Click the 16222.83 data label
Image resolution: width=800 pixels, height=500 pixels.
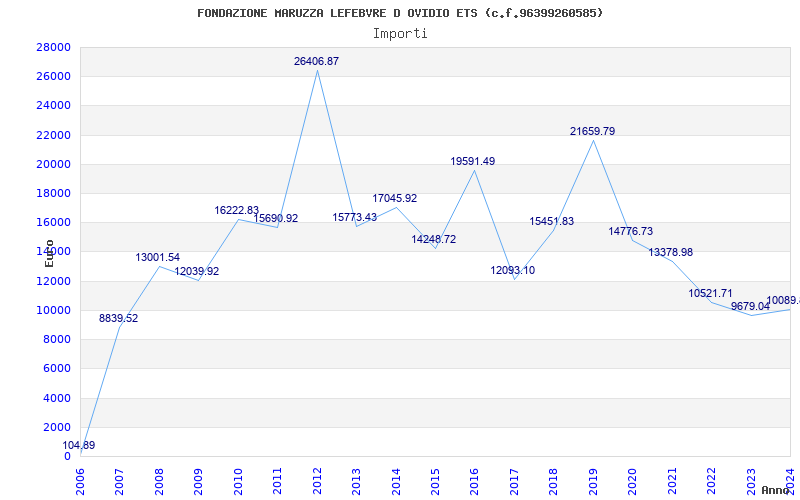tap(237, 210)
